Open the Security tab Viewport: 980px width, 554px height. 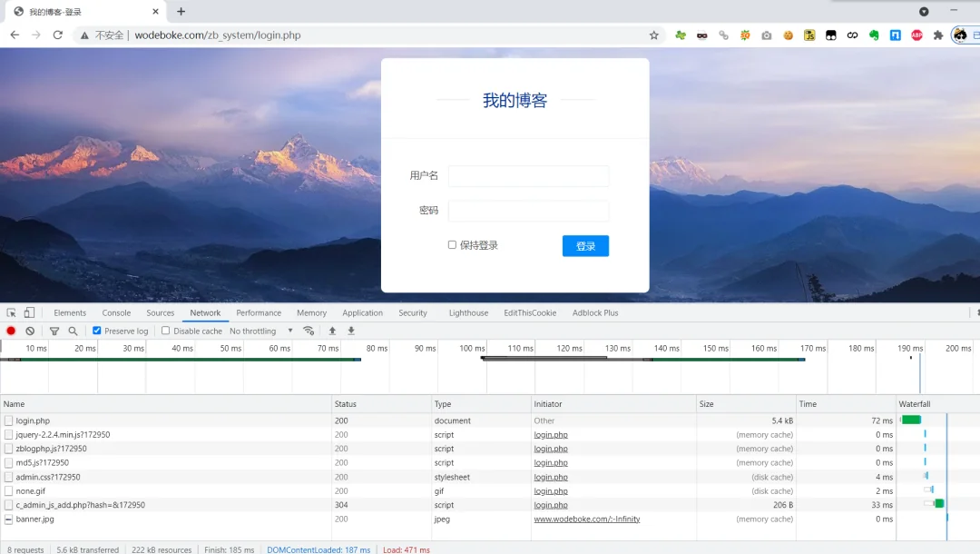413,312
